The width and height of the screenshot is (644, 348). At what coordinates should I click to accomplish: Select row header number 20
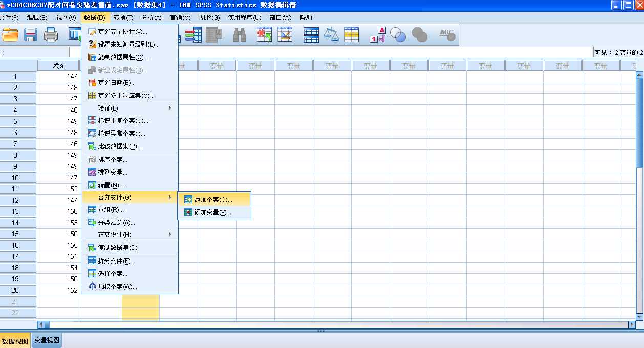pos(15,290)
